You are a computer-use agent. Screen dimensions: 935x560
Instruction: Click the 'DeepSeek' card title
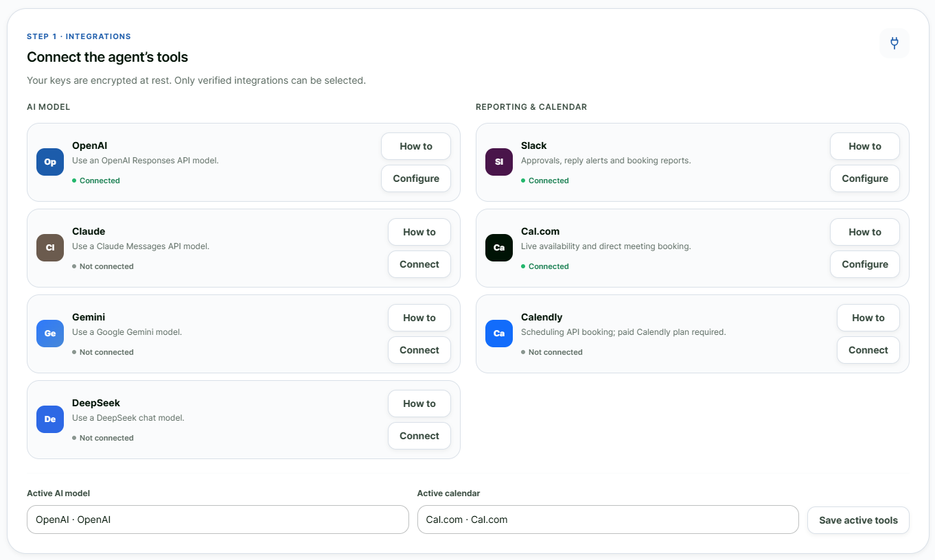pyautogui.click(x=96, y=403)
